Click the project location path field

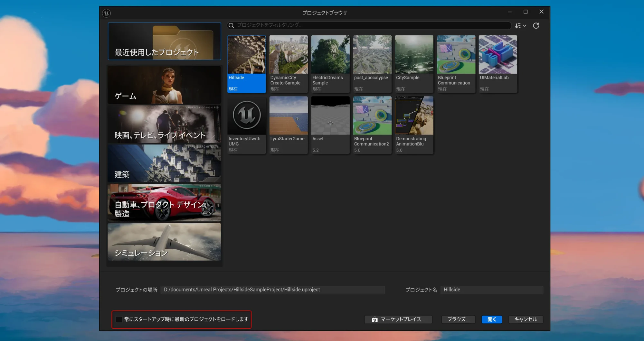(273, 290)
